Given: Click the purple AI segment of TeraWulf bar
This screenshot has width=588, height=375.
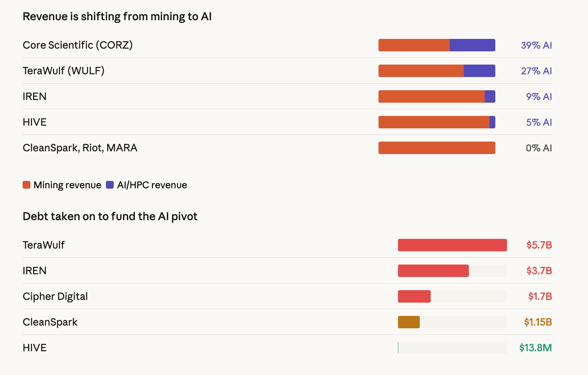Looking at the screenshot, I should [479, 71].
